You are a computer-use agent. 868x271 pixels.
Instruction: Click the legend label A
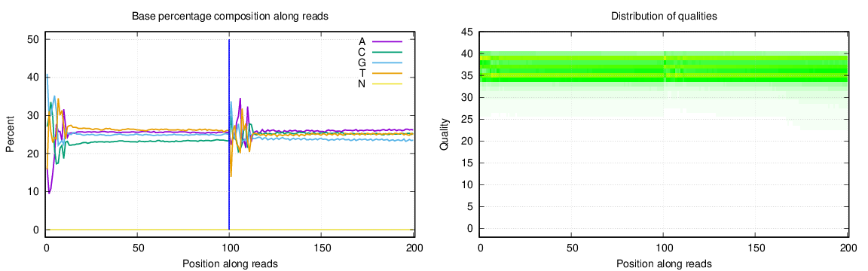(362, 41)
